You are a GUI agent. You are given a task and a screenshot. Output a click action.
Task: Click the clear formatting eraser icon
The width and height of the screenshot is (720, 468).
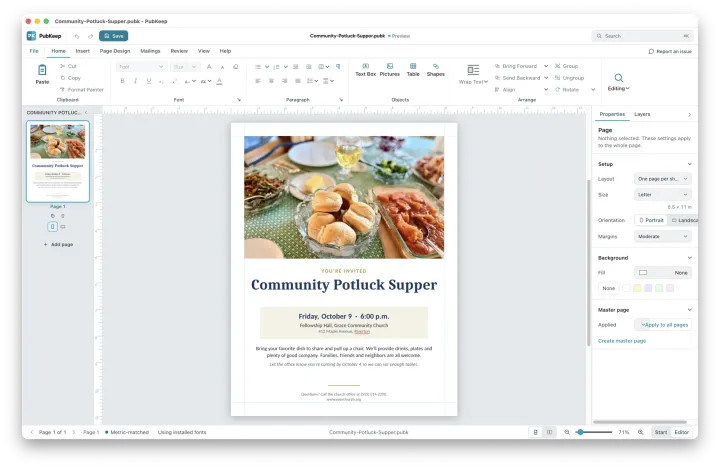coord(236,67)
